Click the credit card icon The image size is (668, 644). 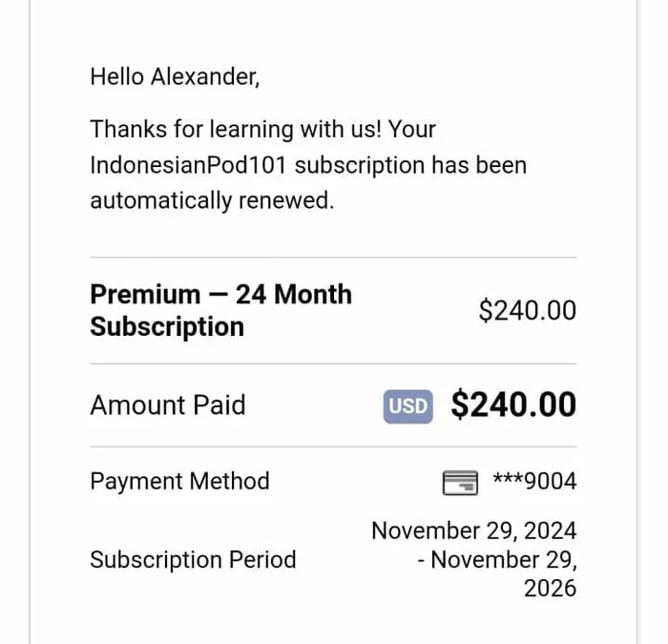[460, 483]
